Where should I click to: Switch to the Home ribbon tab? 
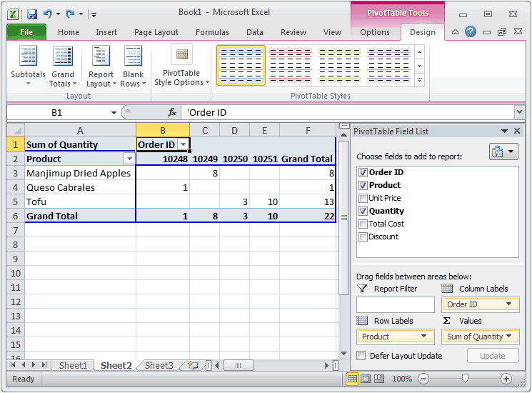69,32
